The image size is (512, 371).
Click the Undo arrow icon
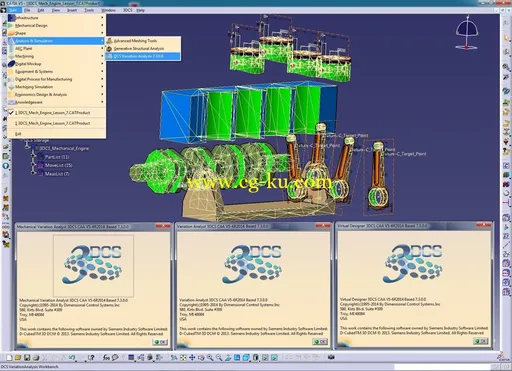(72, 358)
